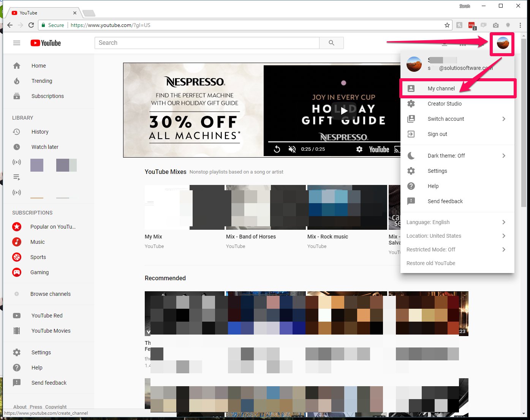Viewport: 530px width, 420px height.
Task: Click the sidebar Help question icon
Action: [17, 368]
